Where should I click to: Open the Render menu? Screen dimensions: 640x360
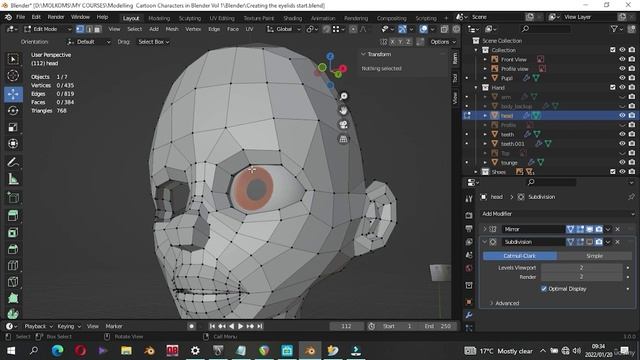point(56,17)
